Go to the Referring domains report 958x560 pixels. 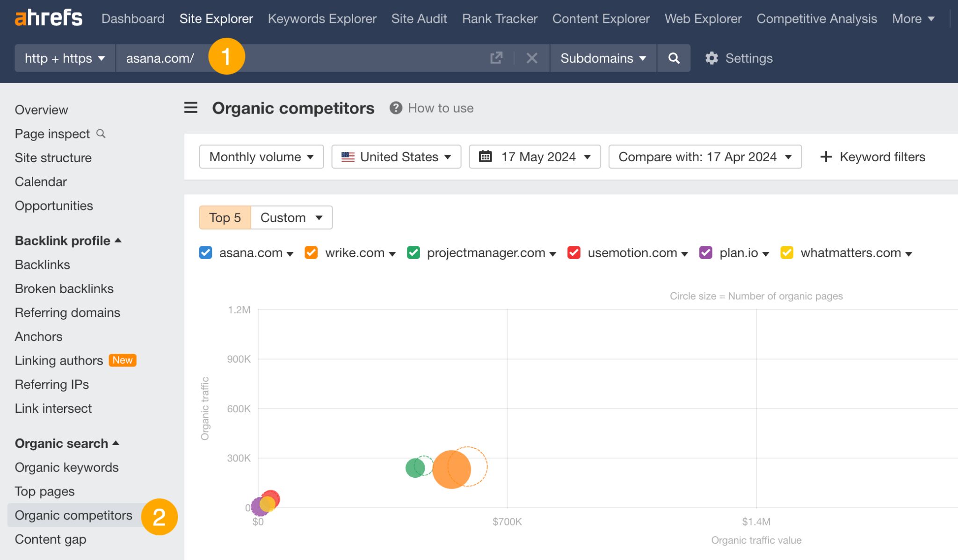67,312
